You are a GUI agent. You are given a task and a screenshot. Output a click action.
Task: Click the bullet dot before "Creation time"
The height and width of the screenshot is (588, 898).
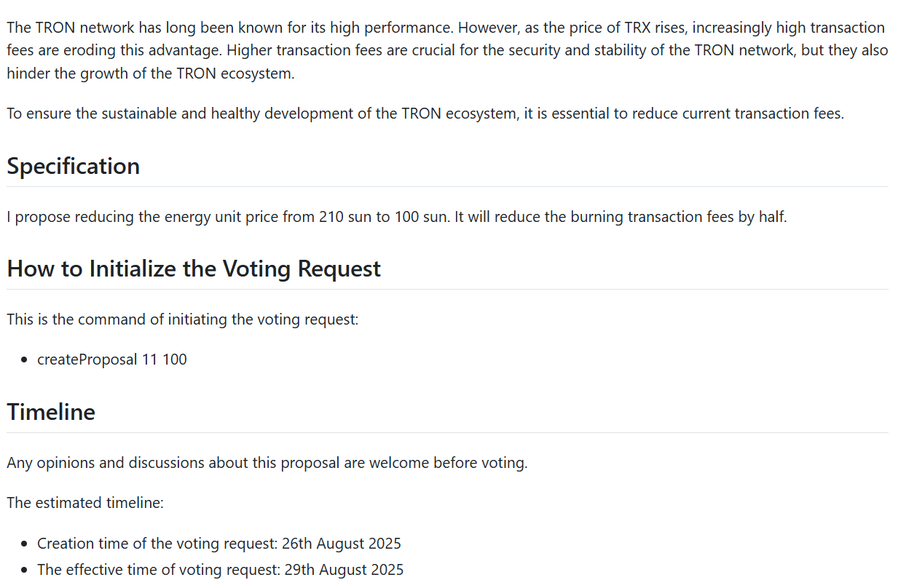(x=24, y=544)
